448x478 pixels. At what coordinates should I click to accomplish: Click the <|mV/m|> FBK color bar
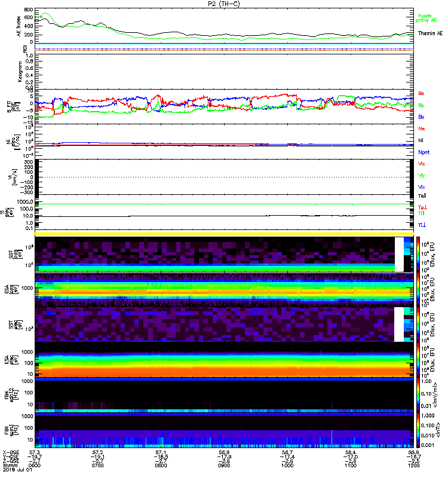coord(418,394)
